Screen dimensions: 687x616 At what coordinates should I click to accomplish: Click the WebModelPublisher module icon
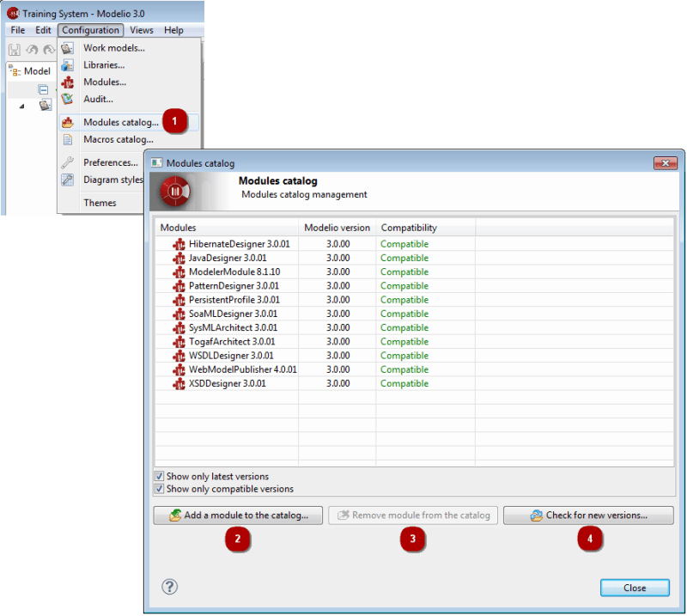(x=179, y=370)
